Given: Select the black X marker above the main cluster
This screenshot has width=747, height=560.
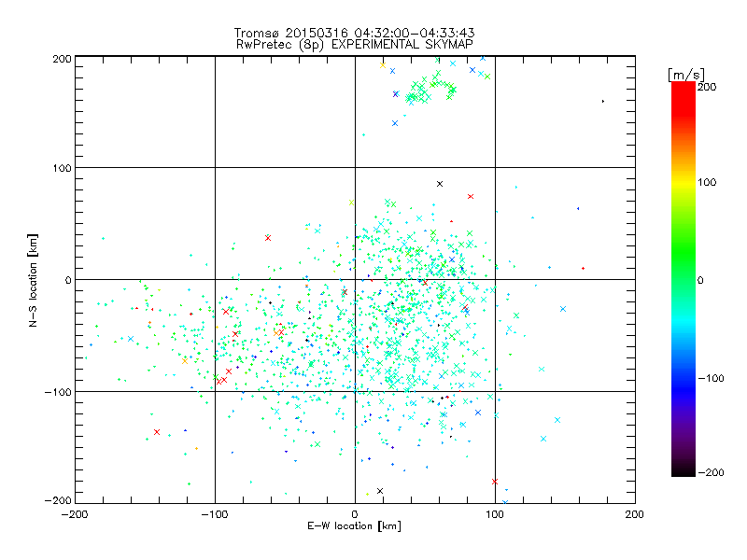Looking at the screenshot, I should tap(440, 184).
